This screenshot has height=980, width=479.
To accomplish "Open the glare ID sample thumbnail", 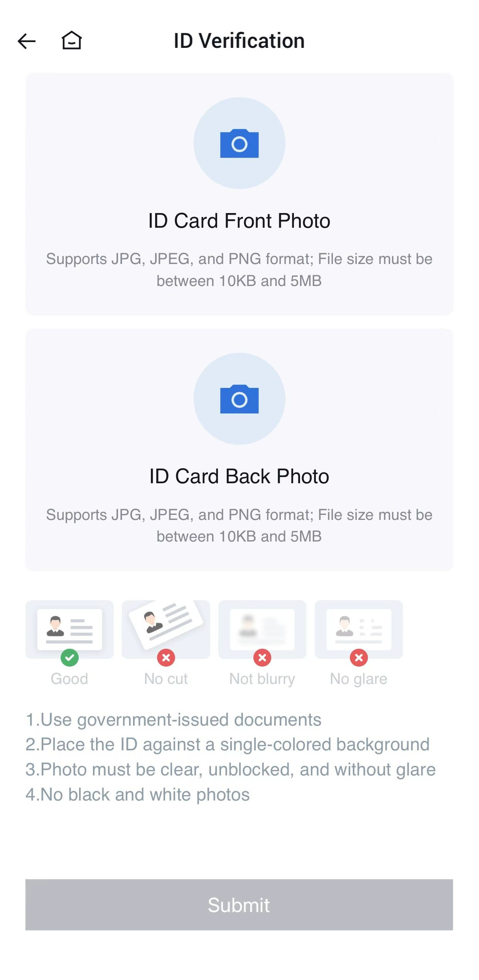I will click(x=359, y=629).
